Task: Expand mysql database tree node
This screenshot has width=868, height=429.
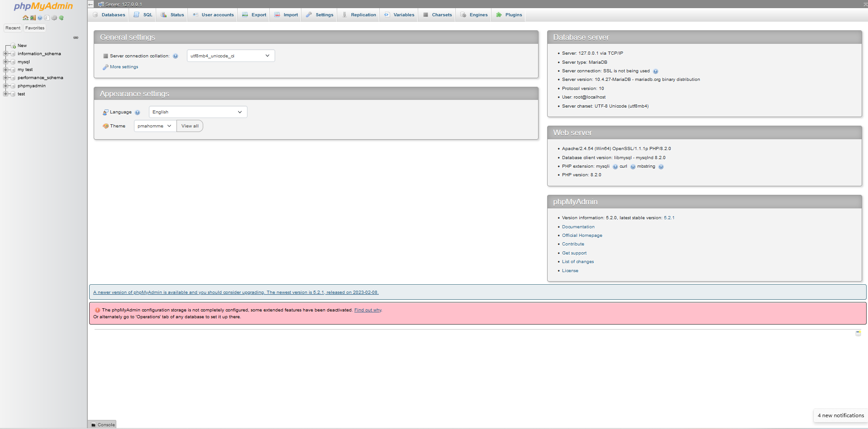Action: tap(5, 62)
